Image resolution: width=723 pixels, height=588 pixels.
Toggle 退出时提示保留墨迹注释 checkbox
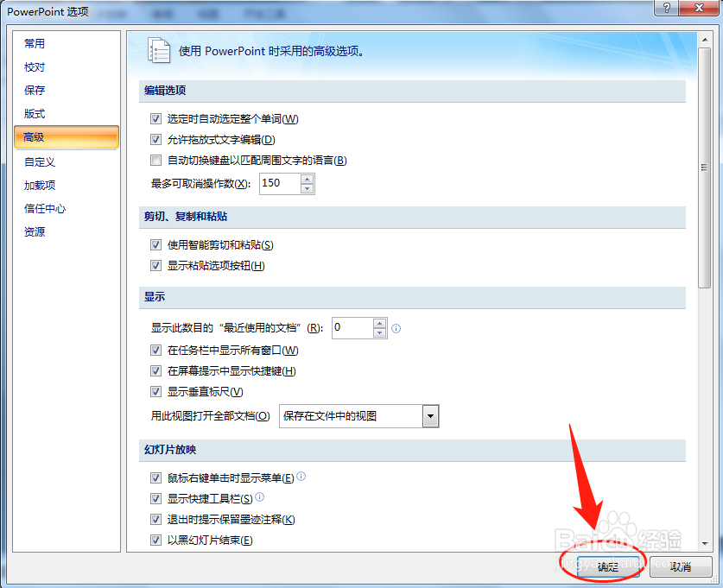click(x=155, y=519)
